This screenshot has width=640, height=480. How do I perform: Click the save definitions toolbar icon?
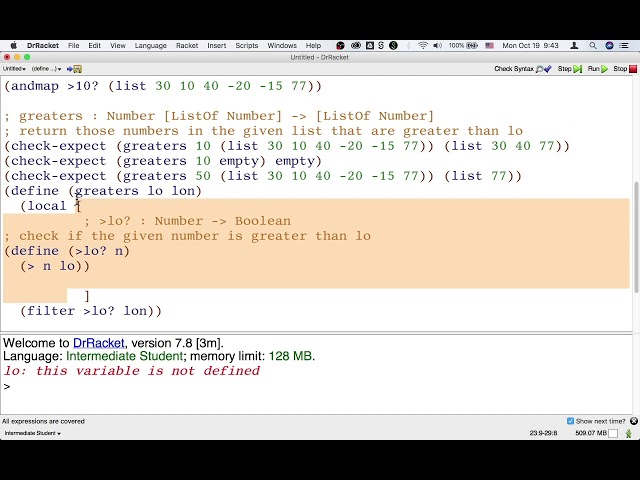pos(74,69)
